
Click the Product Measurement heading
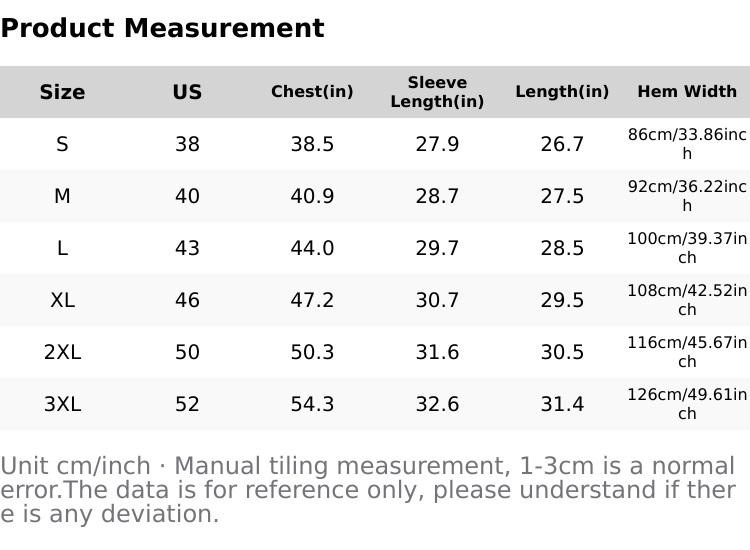(x=162, y=28)
